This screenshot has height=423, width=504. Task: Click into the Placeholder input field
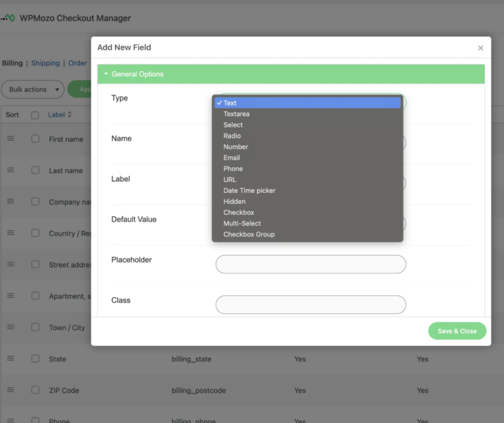click(310, 265)
